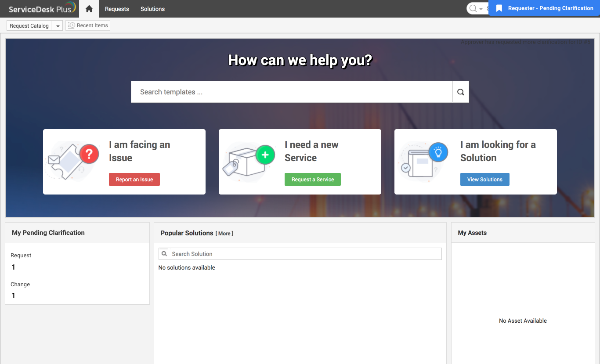Screen dimensions: 600x364
Task: Focus the Search Solution field
Action: point(303,254)
